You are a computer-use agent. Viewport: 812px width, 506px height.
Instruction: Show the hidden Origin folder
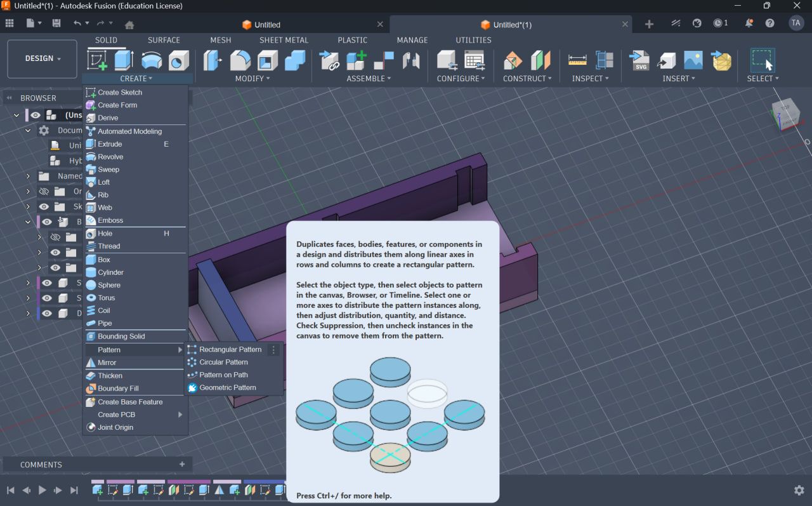point(44,191)
